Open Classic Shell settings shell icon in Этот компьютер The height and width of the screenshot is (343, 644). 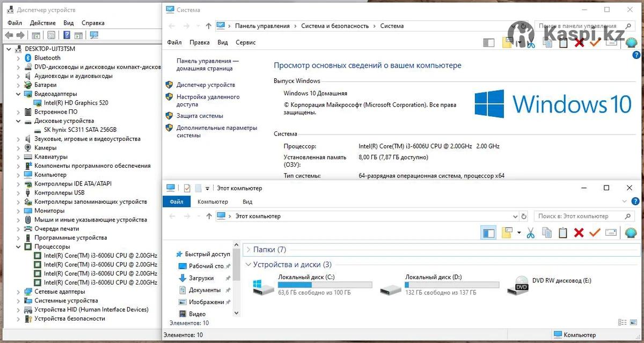(631, 233)
